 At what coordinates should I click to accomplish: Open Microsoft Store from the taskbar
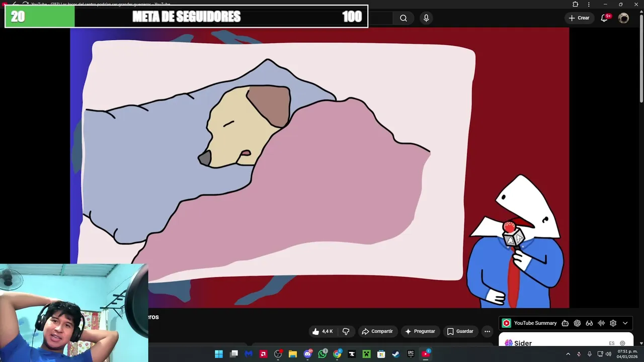[381, 354]
